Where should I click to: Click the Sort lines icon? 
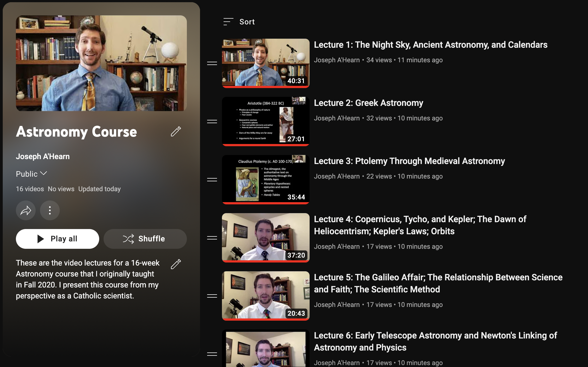click(228, 22)
